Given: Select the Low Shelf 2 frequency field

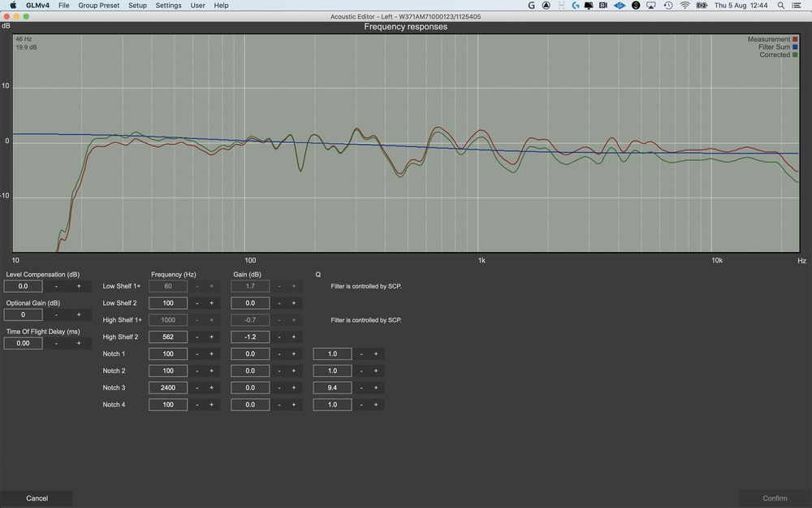Looking at the screenshot, I should tap(168, 303).
